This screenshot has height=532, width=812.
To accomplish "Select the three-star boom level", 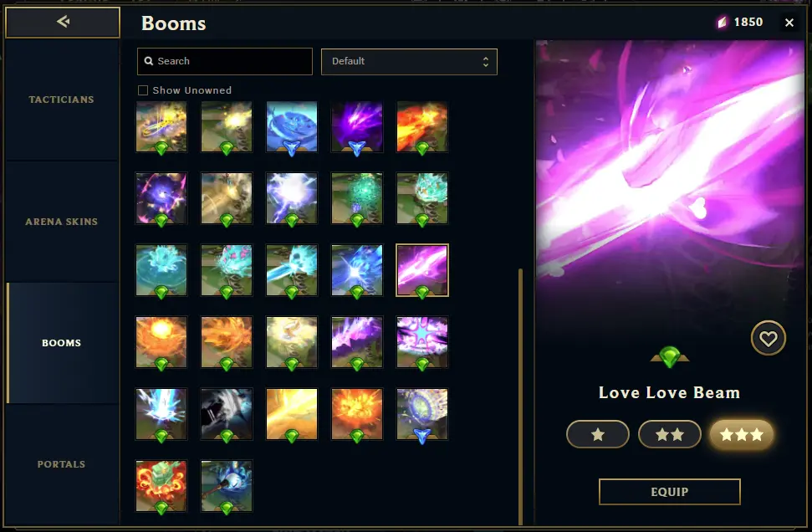I will 742,434.
